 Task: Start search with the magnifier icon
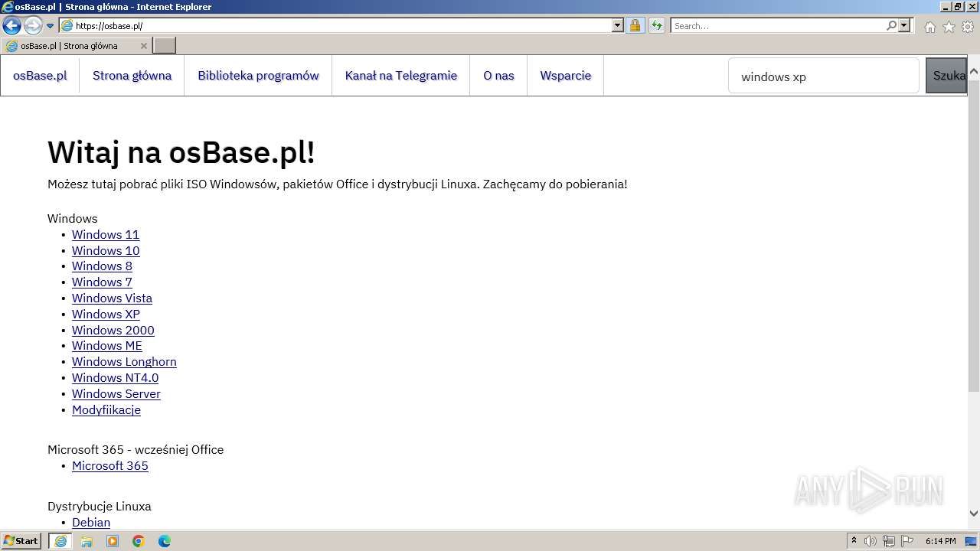(891, 25)
